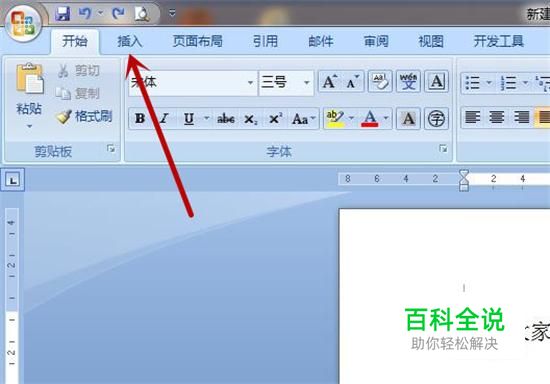Align text left
The image size is (550, 384).
tap(472, 117)
